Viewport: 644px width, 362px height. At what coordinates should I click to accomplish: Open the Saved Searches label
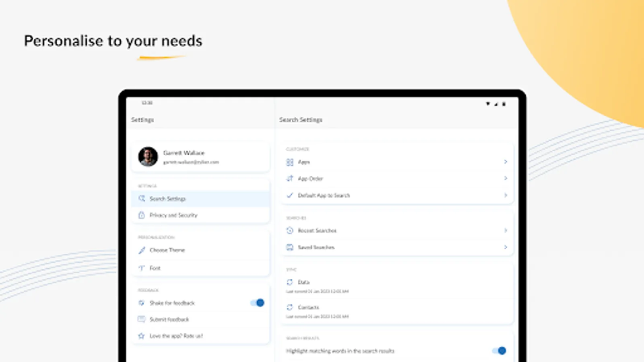pos(316,247)
